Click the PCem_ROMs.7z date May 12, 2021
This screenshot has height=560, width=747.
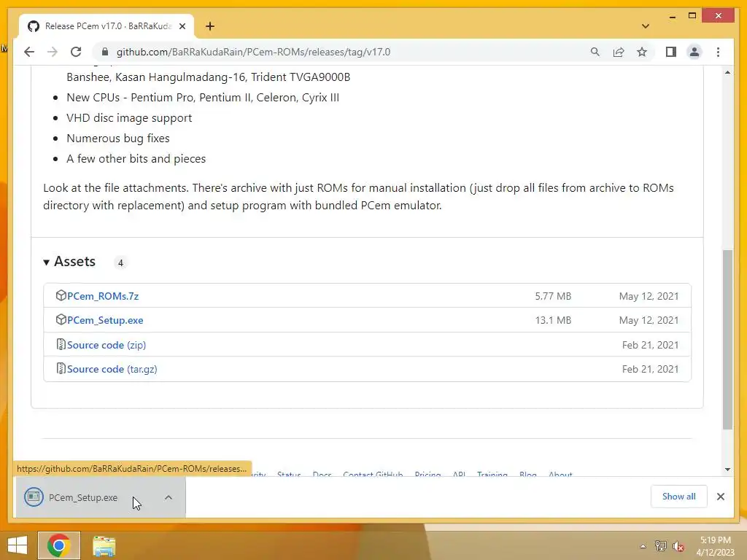(649, 296)
